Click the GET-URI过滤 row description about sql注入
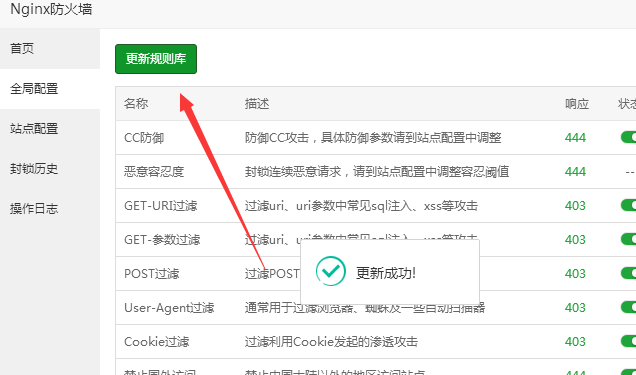This screenshot has height=375, width=636. coord(361,206)
